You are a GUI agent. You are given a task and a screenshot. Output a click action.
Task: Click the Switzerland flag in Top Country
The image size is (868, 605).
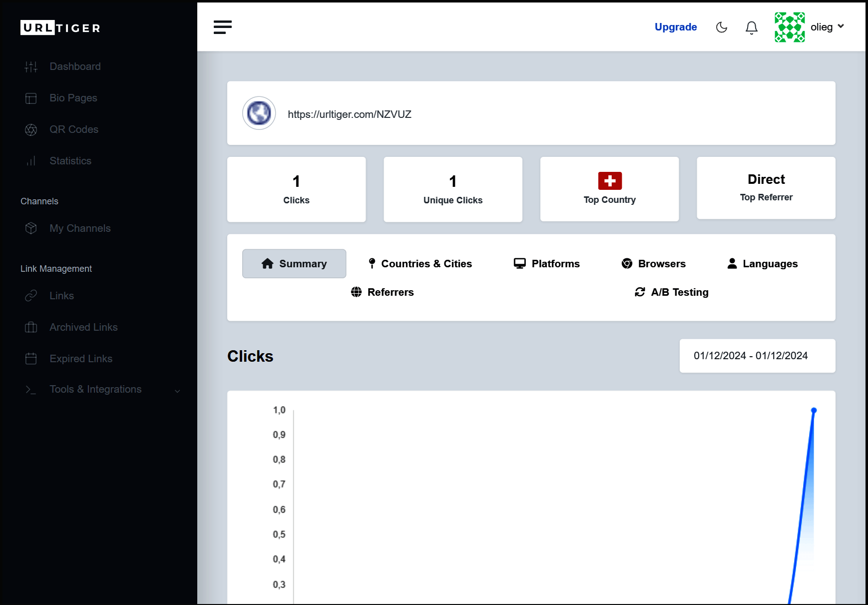click(610, 181)
